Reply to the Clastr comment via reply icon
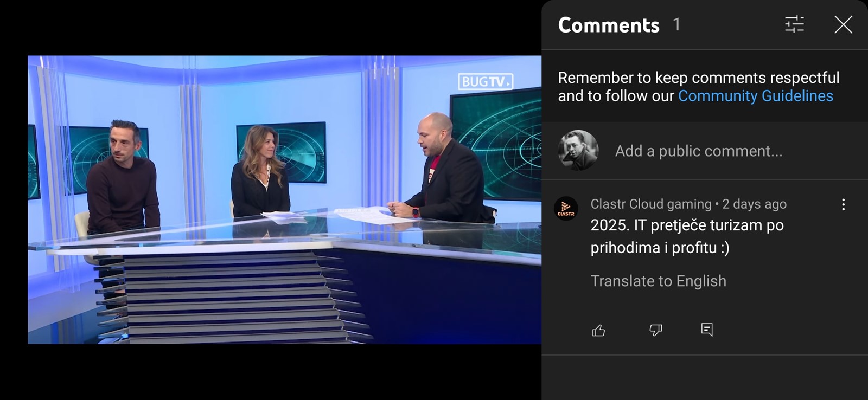 point(707,330)
